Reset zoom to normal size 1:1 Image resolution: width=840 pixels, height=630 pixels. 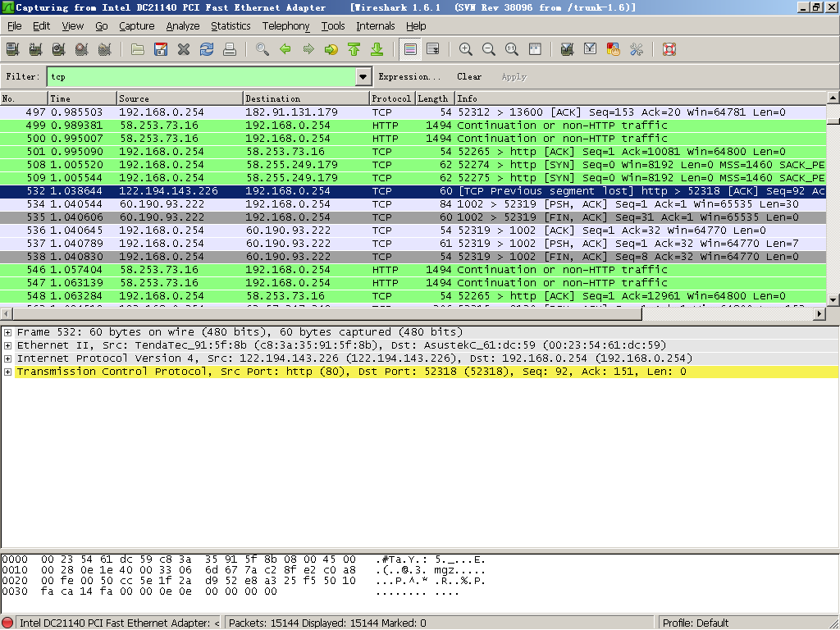512,50
